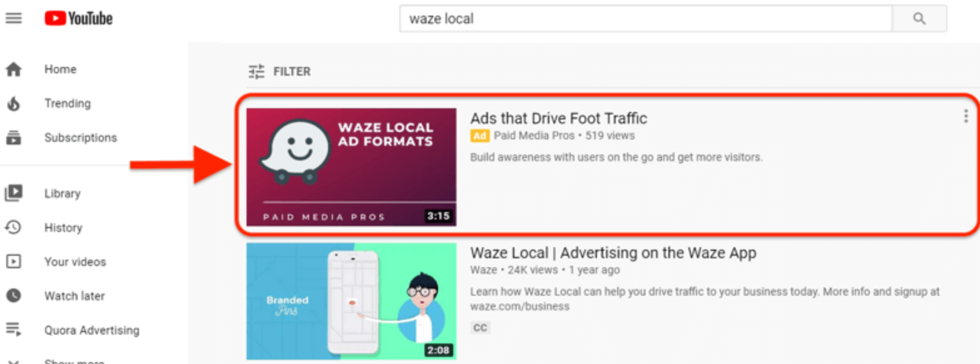Open three-dot menu for the ad video
Image resolution: width=980 pixels, height=364 pixels.
tap(966, 116)
